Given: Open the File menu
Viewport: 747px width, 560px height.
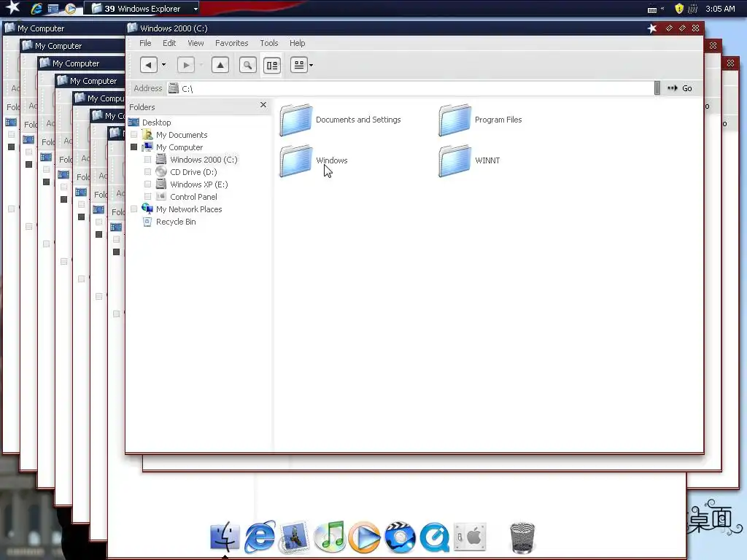Looking at the screenshot, I should 145,43.
